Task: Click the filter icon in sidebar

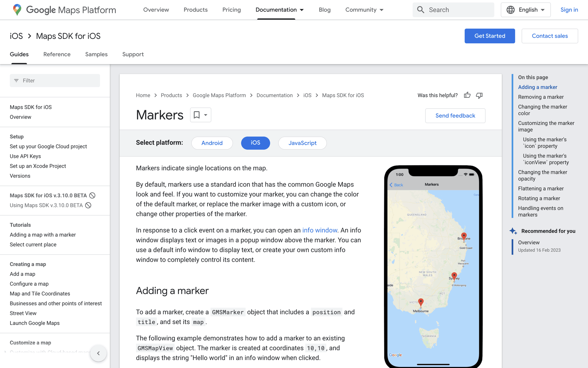Action: 17,81
